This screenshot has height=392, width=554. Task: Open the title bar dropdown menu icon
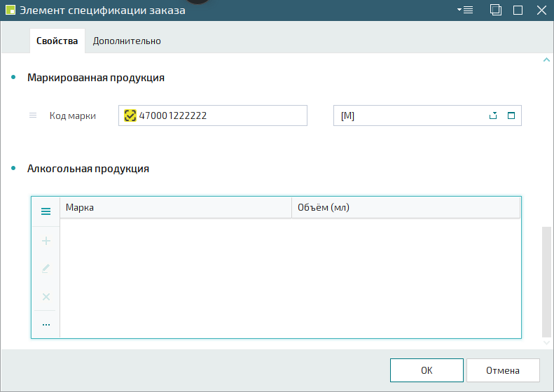point(465,10)
